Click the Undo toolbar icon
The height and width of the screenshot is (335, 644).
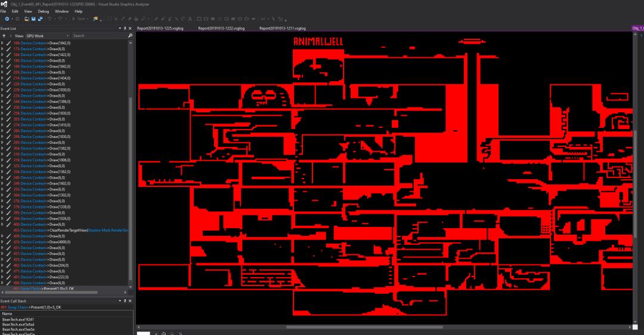click(x=49, y=19)
